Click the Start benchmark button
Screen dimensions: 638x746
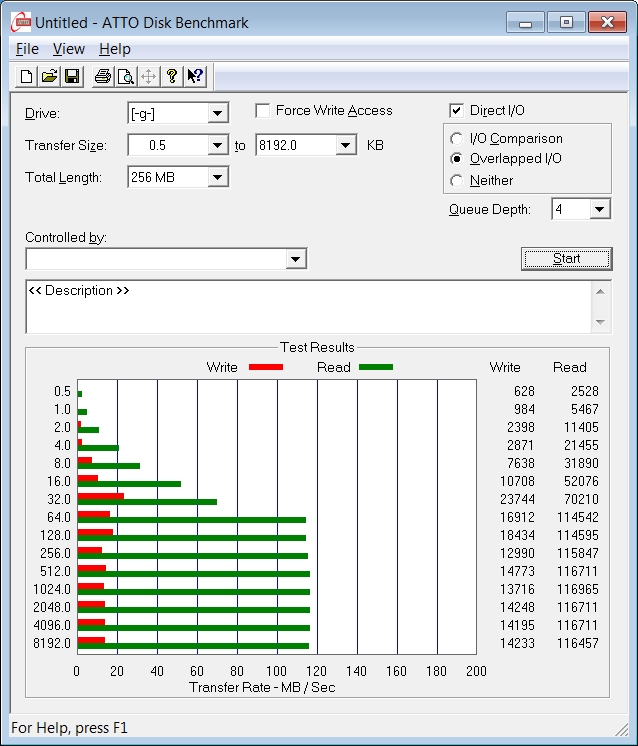[567, 259]
